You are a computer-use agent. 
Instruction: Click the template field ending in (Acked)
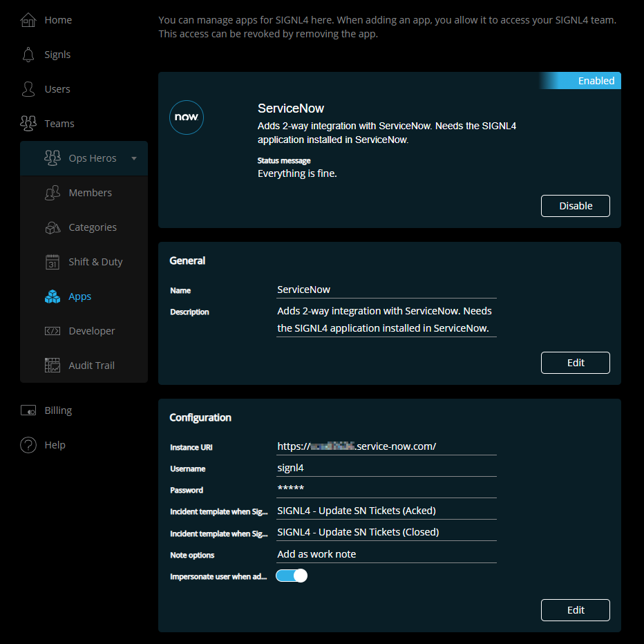click(386, 511)
